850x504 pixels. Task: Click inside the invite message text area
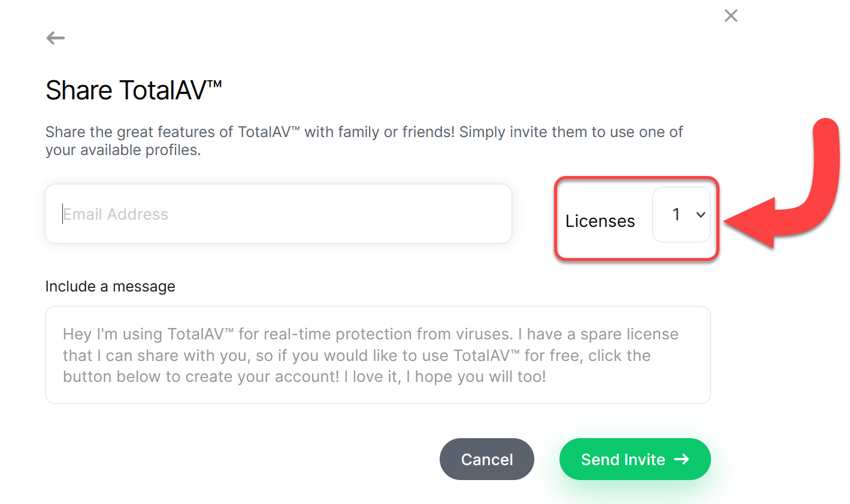(378, 355)
